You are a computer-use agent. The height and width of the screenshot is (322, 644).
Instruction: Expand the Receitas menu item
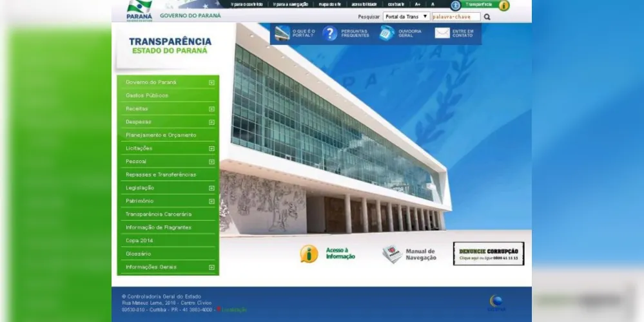click(x=211, y=109)
